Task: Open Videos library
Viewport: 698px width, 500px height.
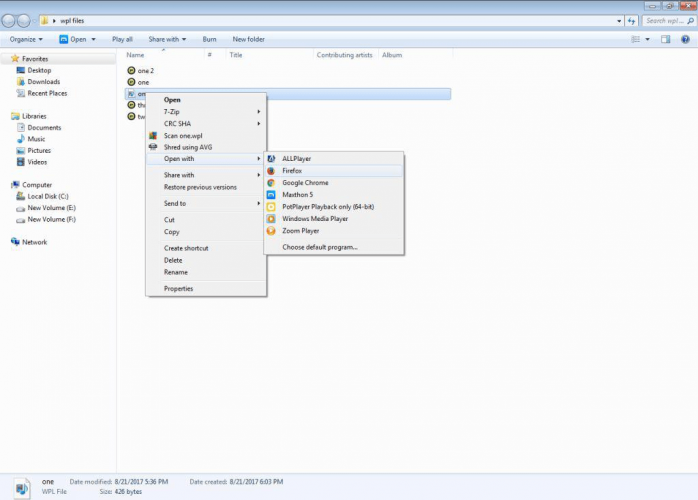Action: point(37,162)
